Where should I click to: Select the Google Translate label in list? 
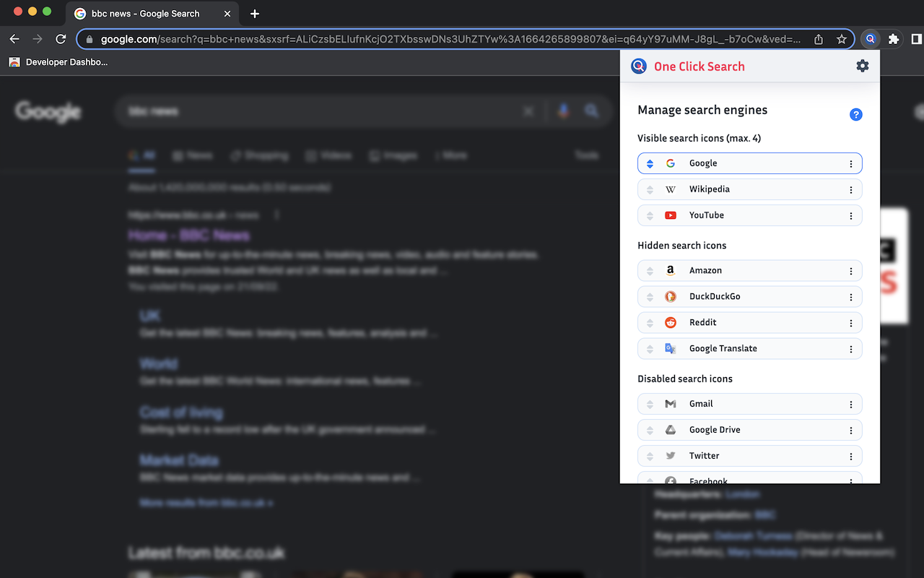click(723, 348)
